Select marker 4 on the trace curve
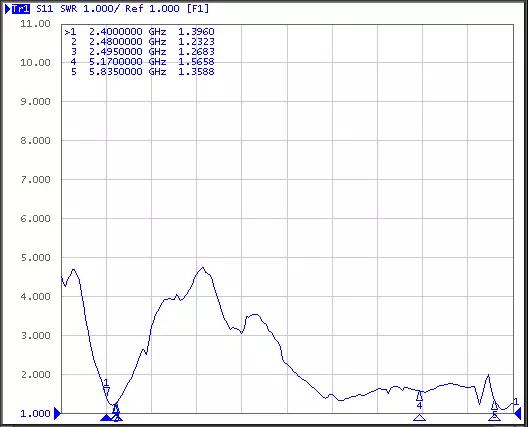Viewport: 528px width, 427px height. coord(419,399)
